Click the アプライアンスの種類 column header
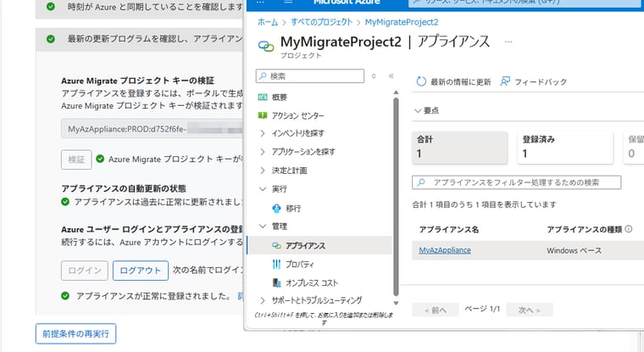Viewport: 644px width, 352px height. 585,230
